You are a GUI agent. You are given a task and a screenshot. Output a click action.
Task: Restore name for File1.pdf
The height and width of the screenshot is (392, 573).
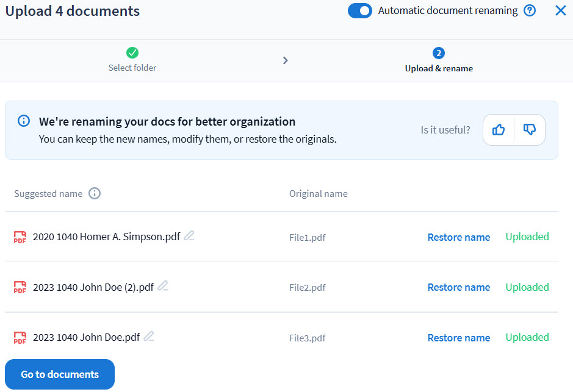[x=458, y=237]
